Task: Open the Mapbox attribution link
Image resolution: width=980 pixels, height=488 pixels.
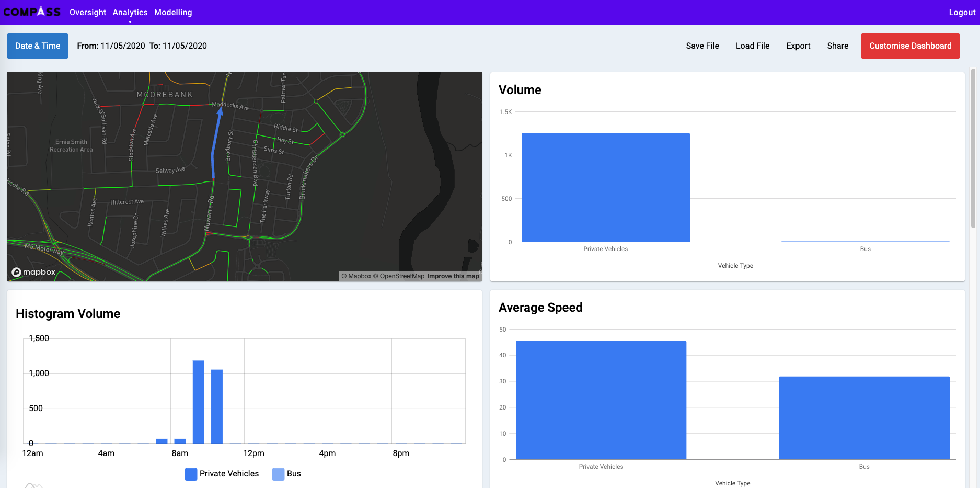Action: pos(356,276)
